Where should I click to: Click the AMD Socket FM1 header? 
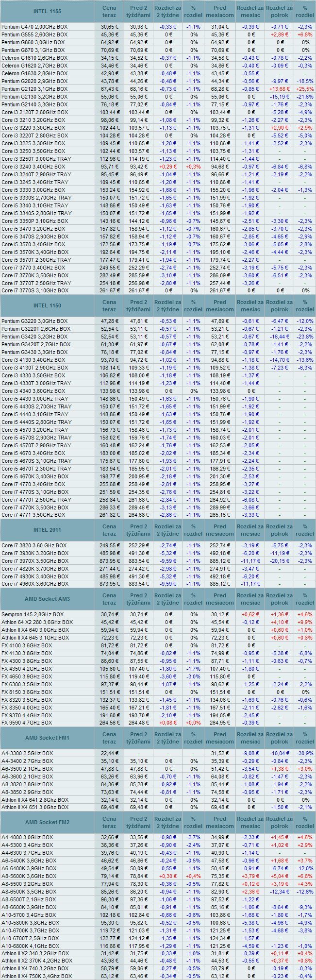tap(48, 738)
